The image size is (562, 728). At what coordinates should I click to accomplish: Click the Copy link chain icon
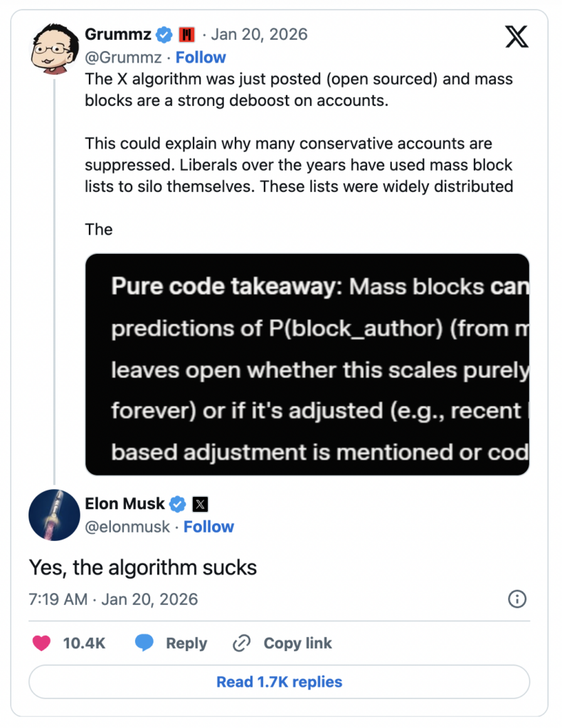tap(242, 643)
